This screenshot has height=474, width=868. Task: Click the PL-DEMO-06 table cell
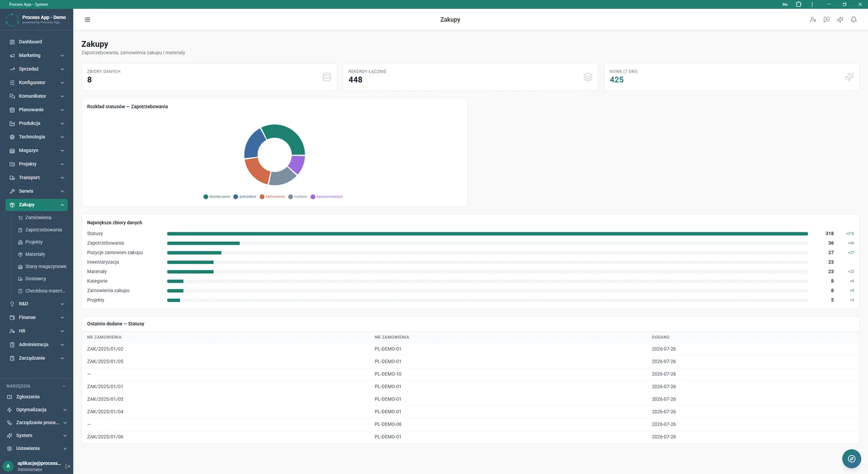pos(388,424)
